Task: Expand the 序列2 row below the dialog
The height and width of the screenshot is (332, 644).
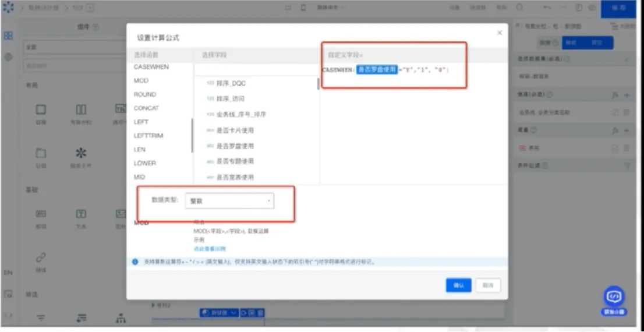Action: [154, 305]
